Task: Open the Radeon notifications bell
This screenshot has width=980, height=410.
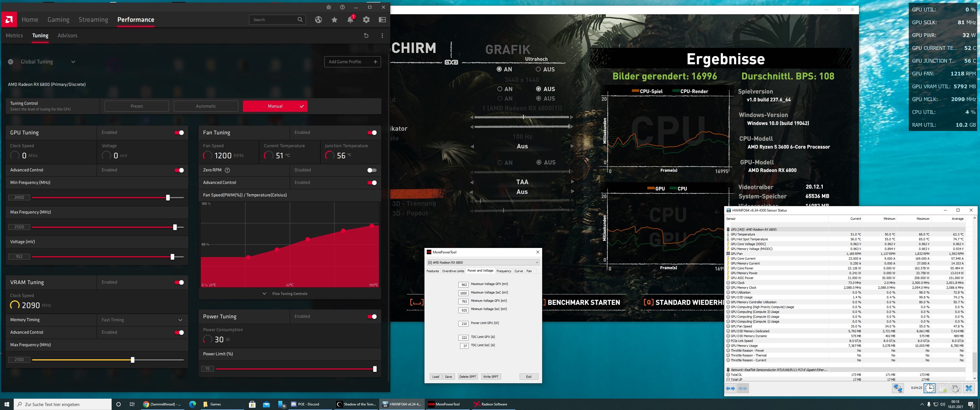Action: pyautogui.click(x=350, y=19)
